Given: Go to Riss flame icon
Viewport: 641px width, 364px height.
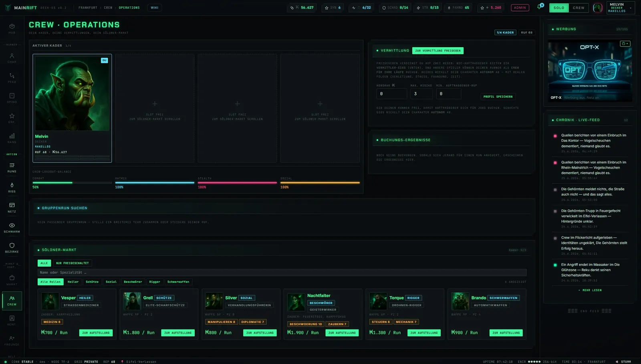Looking at the screenshot, I should (x=12, y=187).
